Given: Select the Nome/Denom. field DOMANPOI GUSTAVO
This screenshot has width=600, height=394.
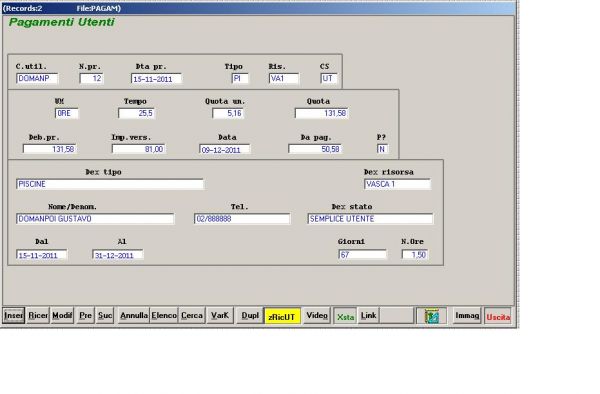Looking at the screenshot, I should pyautogui.click(x=95, y=219).
